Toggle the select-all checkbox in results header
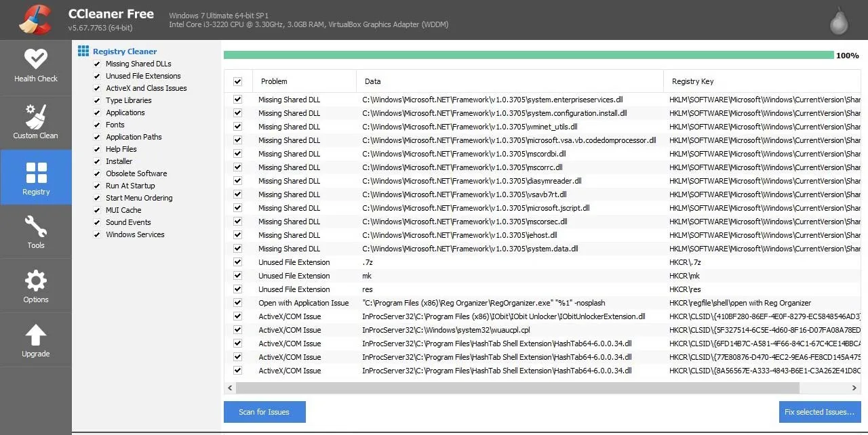868x435 pixels. click(x=237, y=81)
